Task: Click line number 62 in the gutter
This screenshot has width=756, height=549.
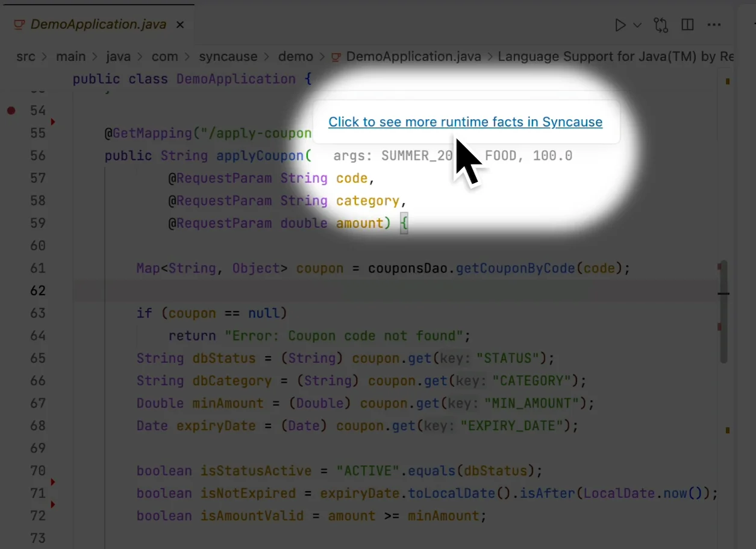Action: point(38,290)
